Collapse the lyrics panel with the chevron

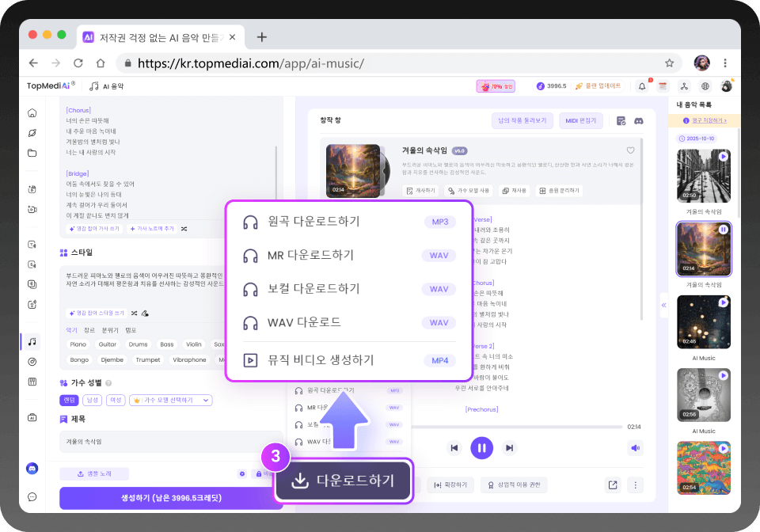coord(664,305)
